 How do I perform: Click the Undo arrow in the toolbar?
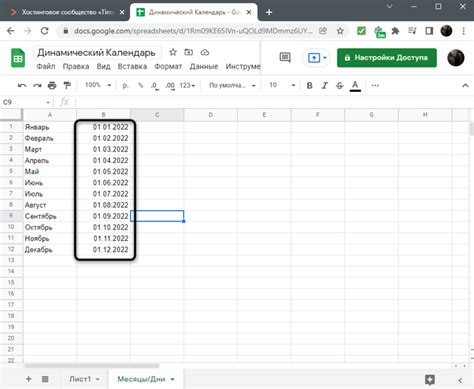[x=22, y=86]
